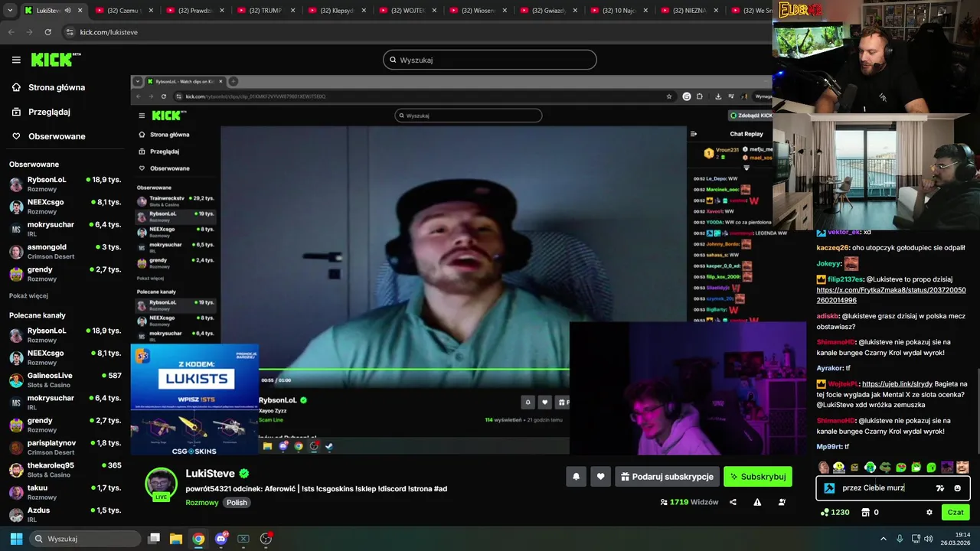Click LukiSteve streamer avatar

pyautogui.click(x=162, y=484)
